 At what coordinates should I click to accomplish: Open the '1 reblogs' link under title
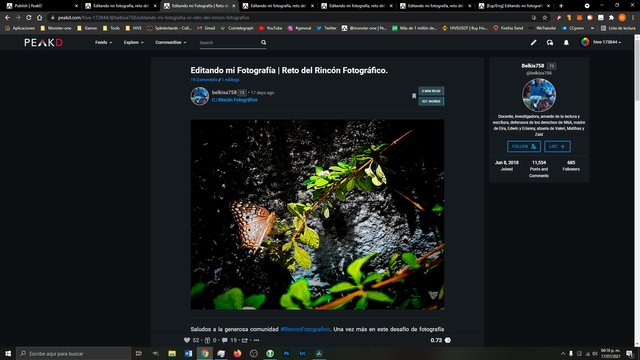click(x=231, y=80)
